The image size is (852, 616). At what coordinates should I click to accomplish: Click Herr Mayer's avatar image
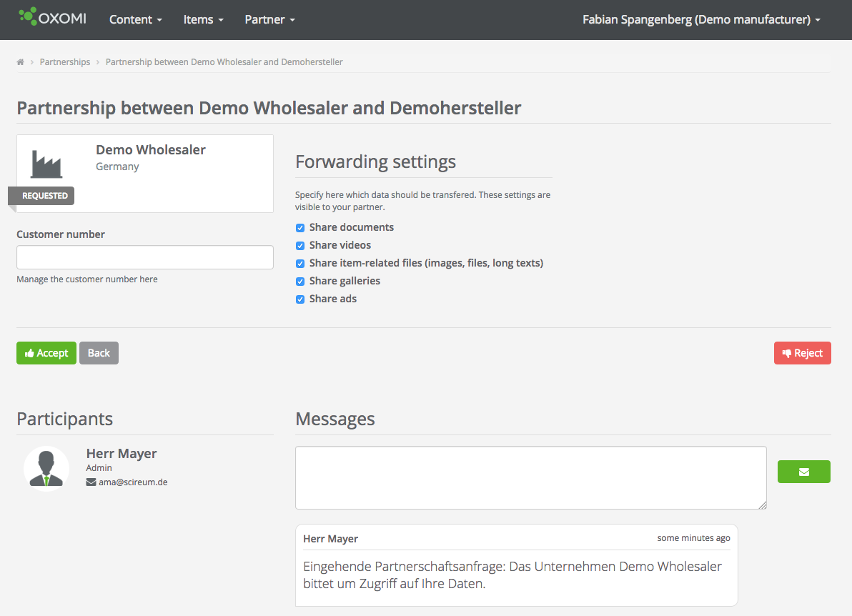pyautogui.click(x=46, y=469)
